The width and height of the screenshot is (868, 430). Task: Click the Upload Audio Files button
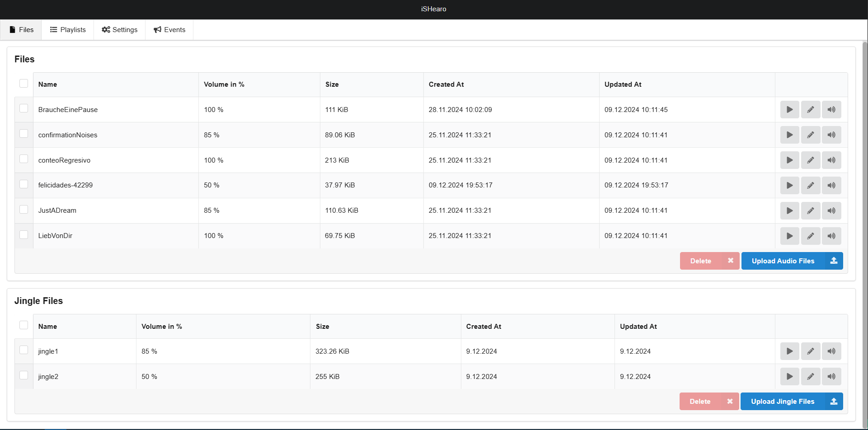(x=792, y=261)
